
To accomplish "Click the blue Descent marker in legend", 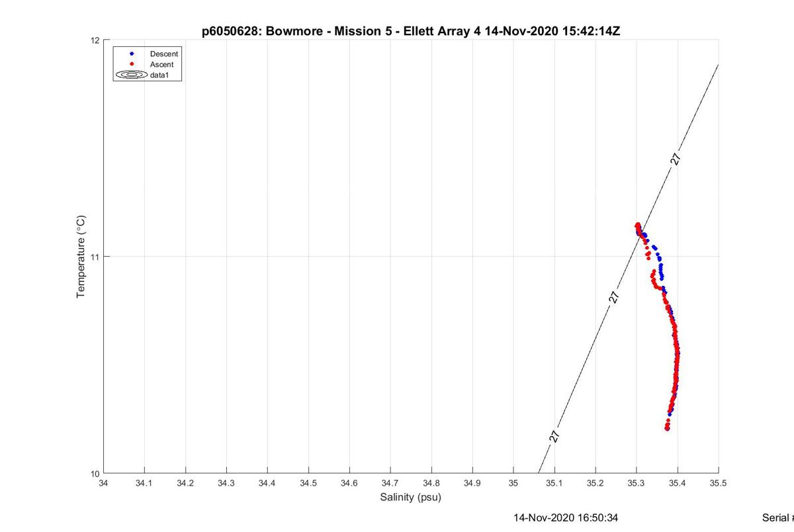I will click(x=132, y=53).
